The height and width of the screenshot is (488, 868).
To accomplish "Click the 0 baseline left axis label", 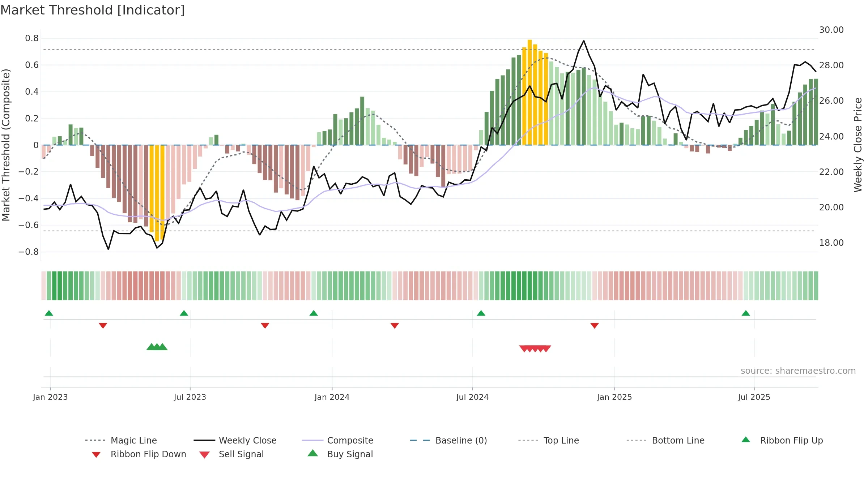I will tap(36, 145).
